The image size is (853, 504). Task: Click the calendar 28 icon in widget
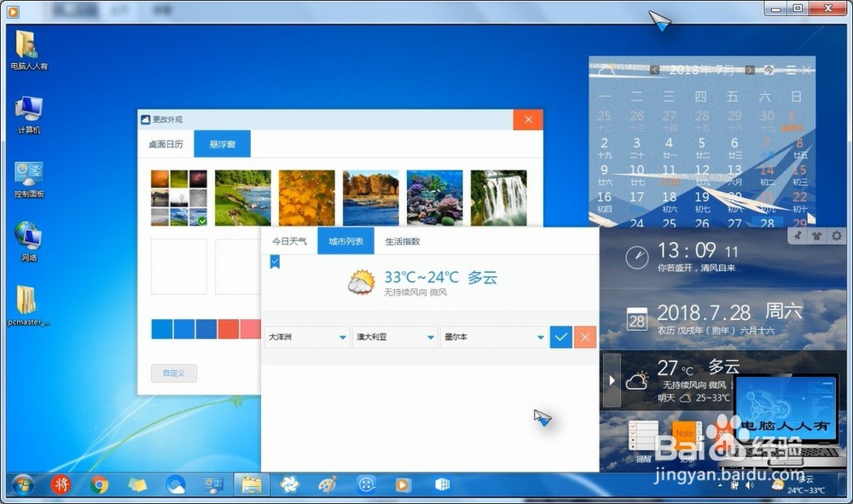(636, 319)
